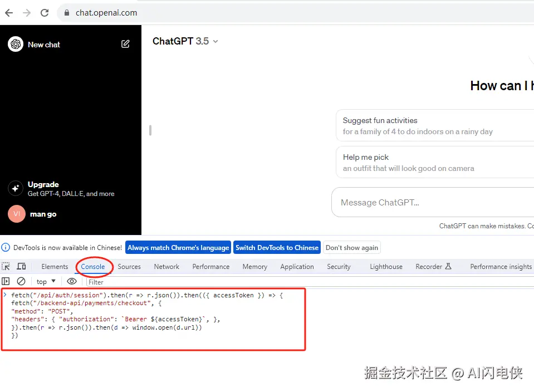Image resolution: width=534 pixels, height=392 pixels.
Task: Clear the console using the no-entry icon
Action: coord(21,281)
